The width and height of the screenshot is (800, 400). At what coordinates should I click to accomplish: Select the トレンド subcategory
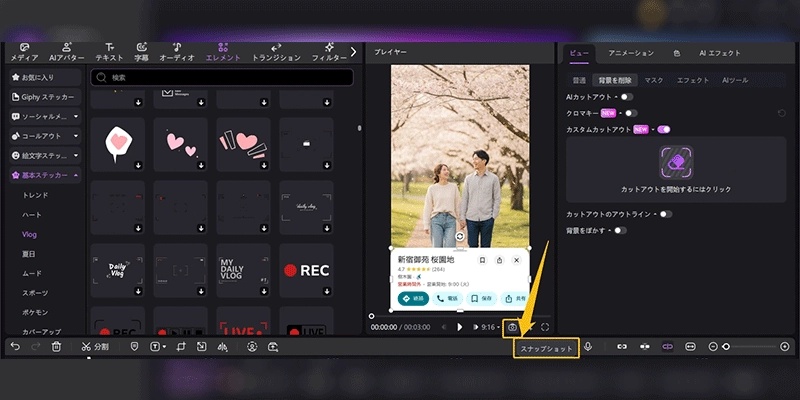(35, 195)
